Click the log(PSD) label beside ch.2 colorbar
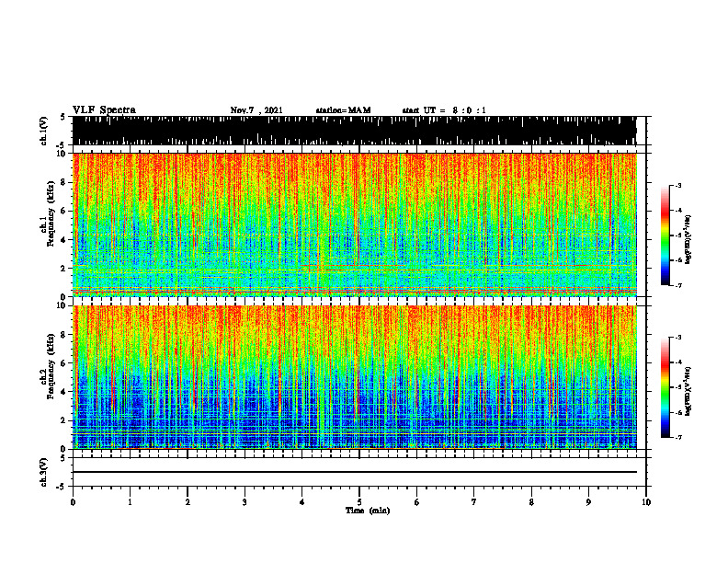This screenshot has height=563, width=728. pyautogui.click(x=688, y=392)
